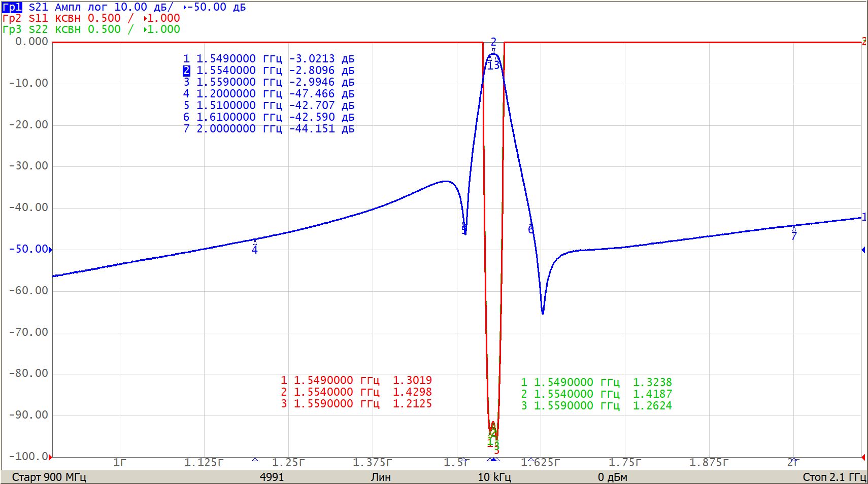Open the Лин sweep type field
The height and width of the screenshot is (484, 868).
click(380, 477)
